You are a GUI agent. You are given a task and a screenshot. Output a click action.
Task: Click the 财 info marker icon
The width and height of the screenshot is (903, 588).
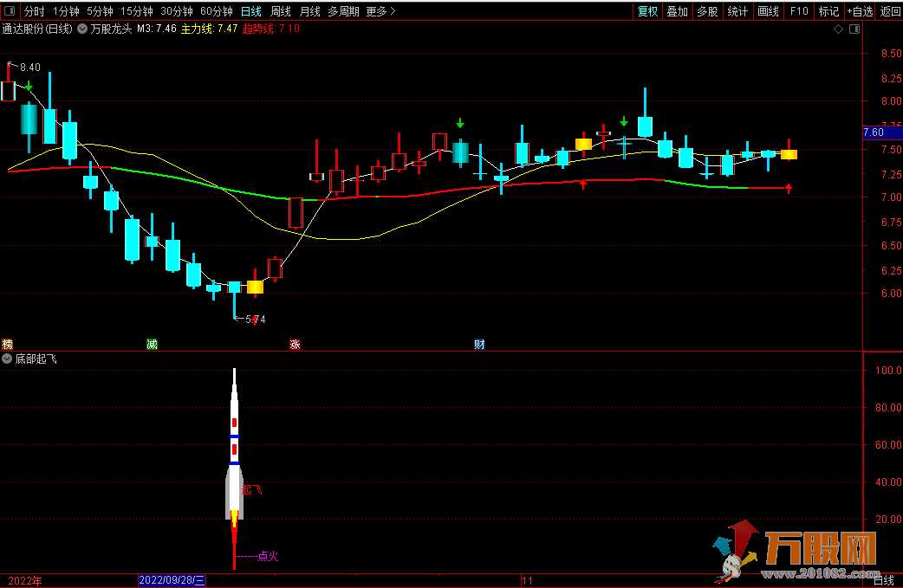click(480, 344)
